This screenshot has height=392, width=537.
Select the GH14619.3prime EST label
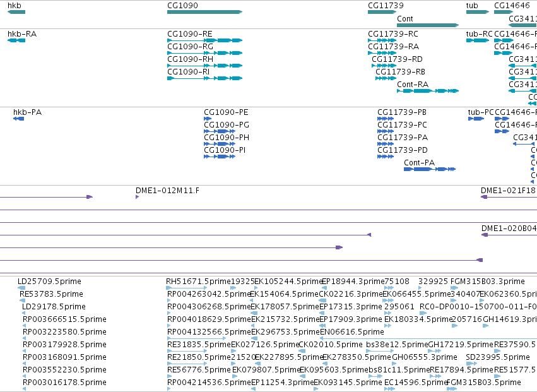(x=510, y=319)
